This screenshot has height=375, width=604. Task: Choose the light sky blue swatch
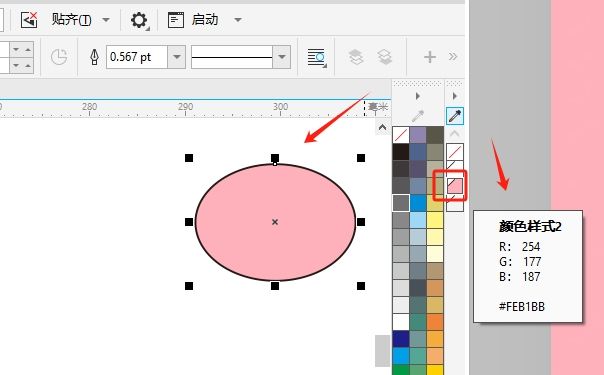click(x=418, y=220)
